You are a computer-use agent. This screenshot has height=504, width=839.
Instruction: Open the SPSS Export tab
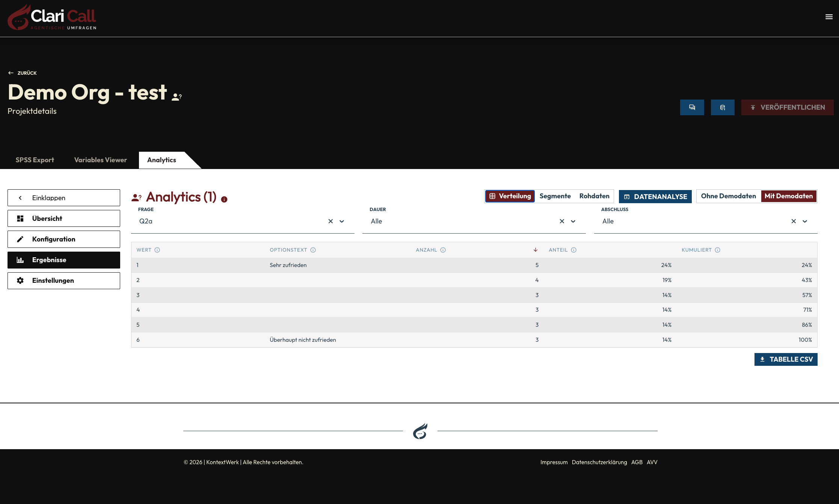(x=35, y=160)
